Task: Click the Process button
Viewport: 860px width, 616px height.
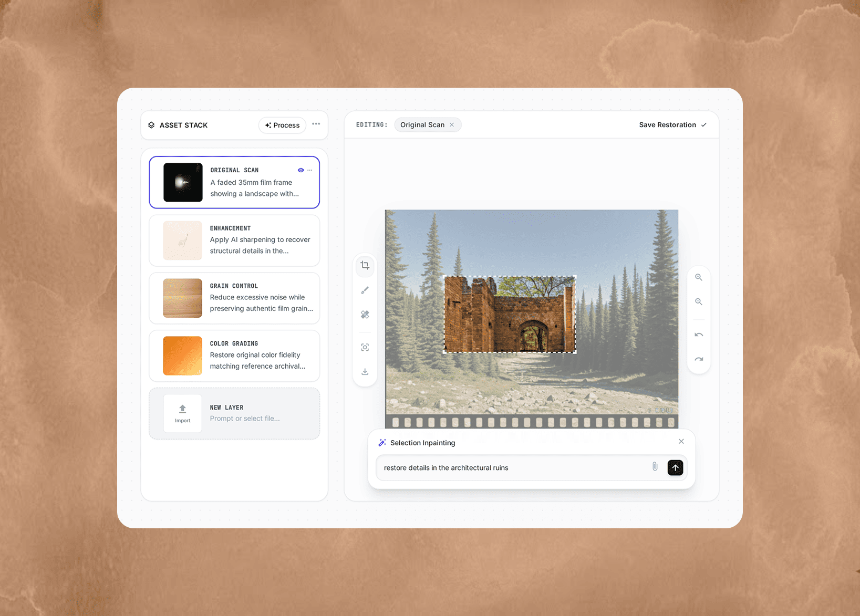Action: pos(282,125)
